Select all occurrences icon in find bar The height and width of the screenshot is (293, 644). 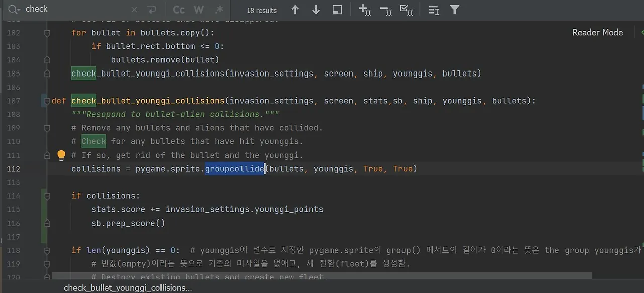(x=407, y=10)
